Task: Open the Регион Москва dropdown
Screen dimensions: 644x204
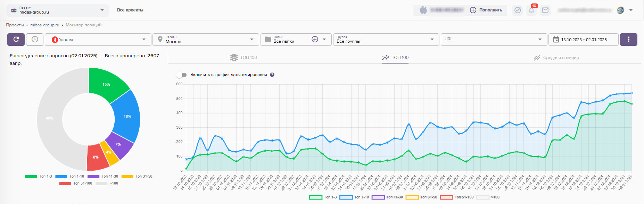Action: [x=206, y=40]
